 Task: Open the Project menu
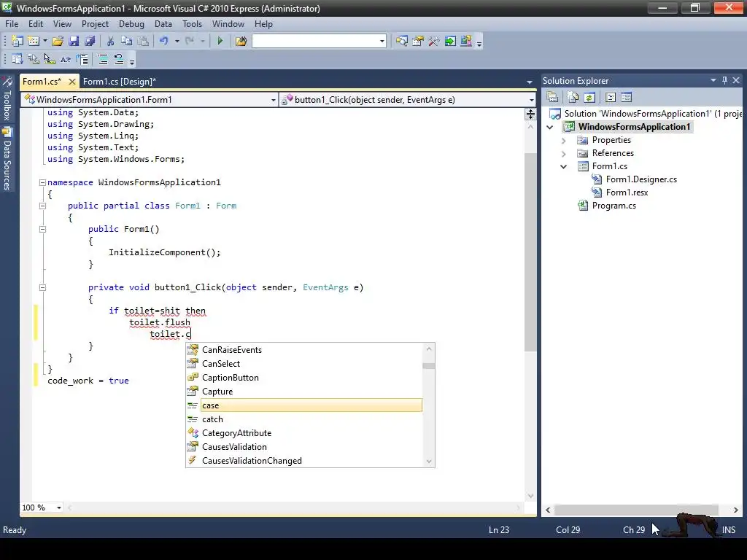point(95,24)
